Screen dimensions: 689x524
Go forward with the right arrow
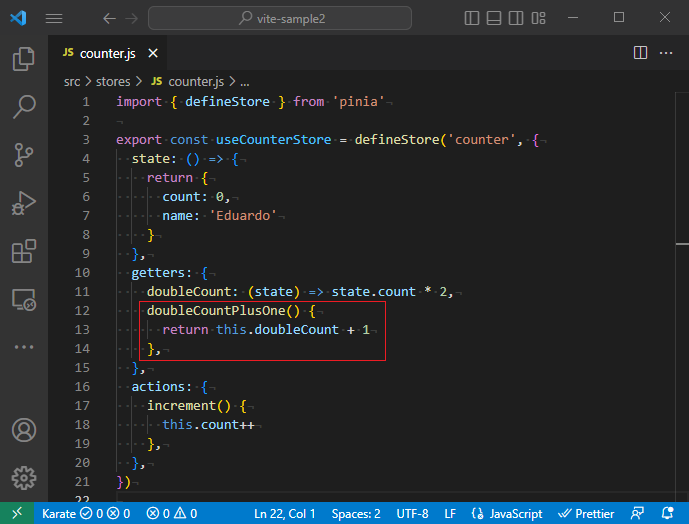point(131,18)
